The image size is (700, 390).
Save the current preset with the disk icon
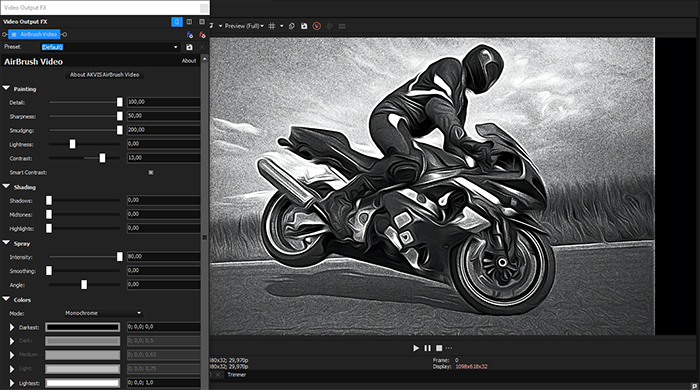[x=189, y=47]
